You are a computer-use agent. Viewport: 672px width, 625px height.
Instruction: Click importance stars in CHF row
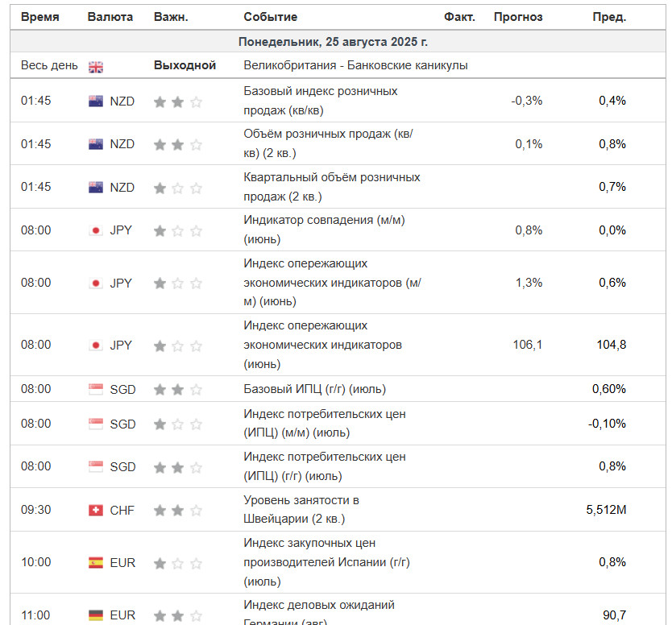(x=178, y=511)
